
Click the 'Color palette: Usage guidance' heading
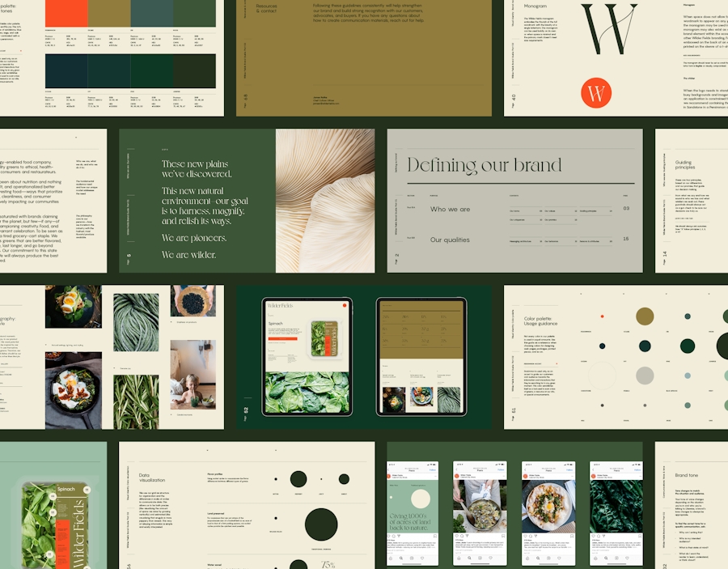click(x=540, y=321)
